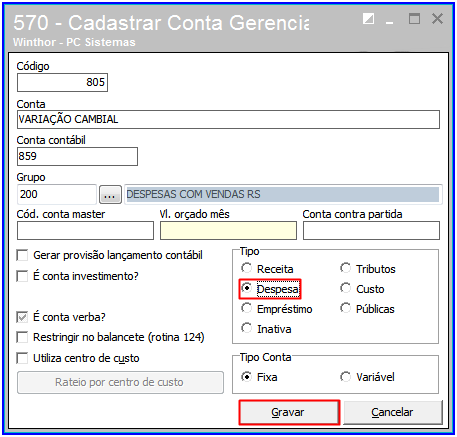The height and width of the screenshot is (437, 457).
Task: Select the Custo type option
Action: (346, 288)
